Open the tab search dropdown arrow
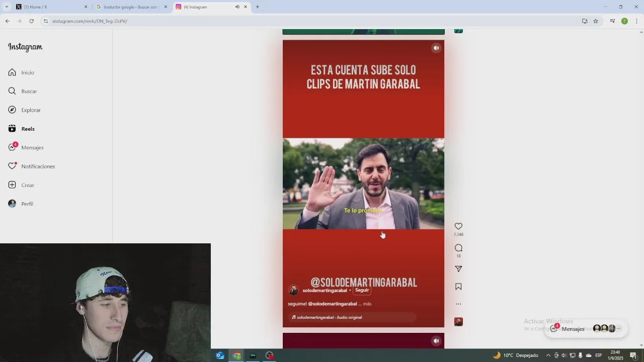Screen dimensions: 644x362 pyautogui.click(x=6, y=7)
